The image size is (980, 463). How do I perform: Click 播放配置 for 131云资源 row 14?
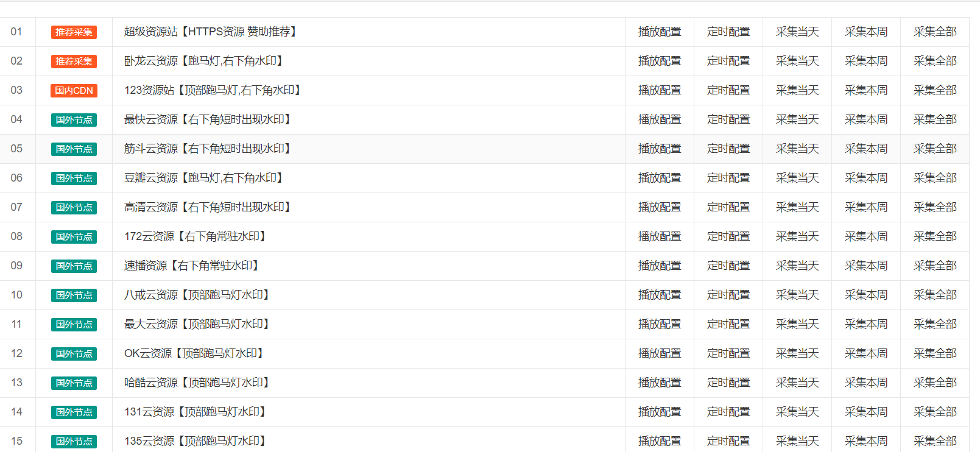[x=660, y=412]
